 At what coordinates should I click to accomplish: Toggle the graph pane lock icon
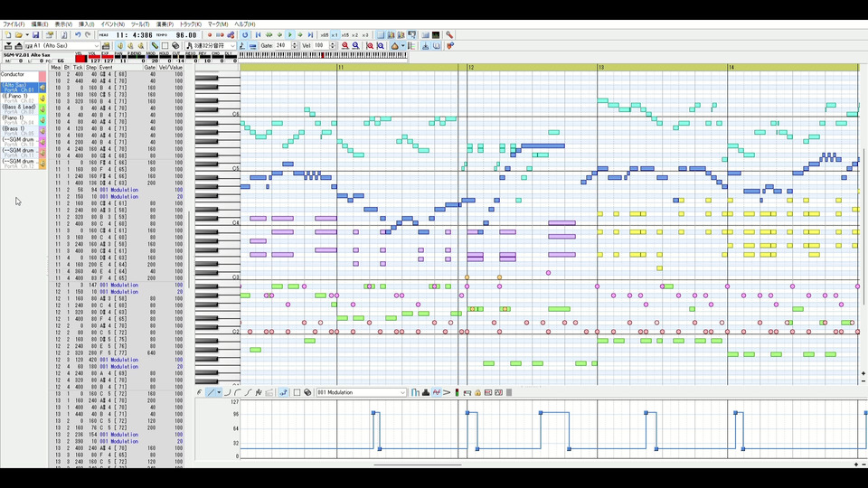tap(477, 392)
